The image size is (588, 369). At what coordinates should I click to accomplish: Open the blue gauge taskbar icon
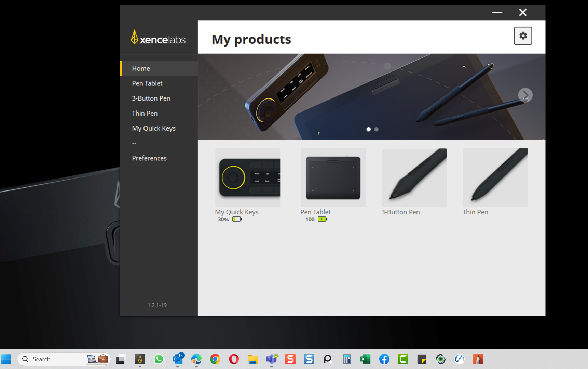click(x=460, y=359)
